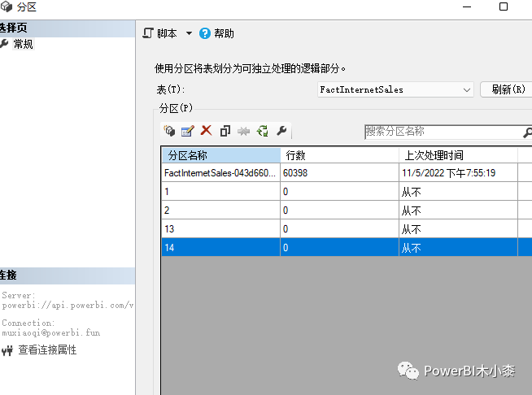Open 帮助 help
The width and height of the screenshot is (532, 395).
click(x=224, y=33)
